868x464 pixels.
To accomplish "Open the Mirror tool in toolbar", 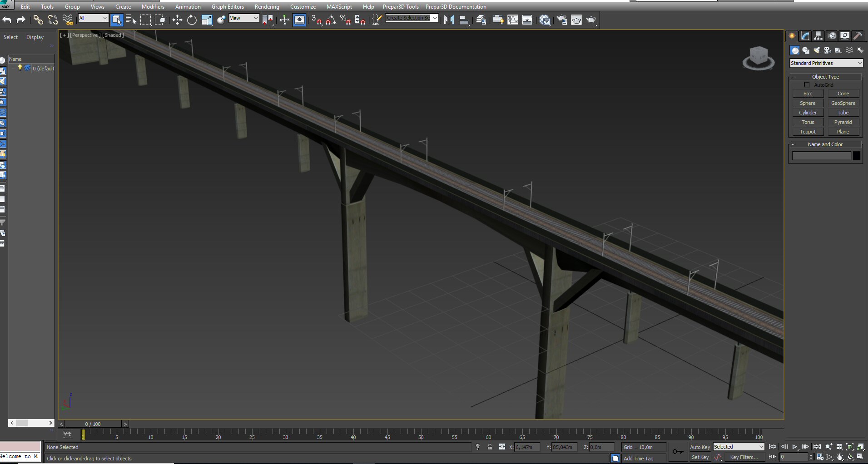I will pos(449,20).
